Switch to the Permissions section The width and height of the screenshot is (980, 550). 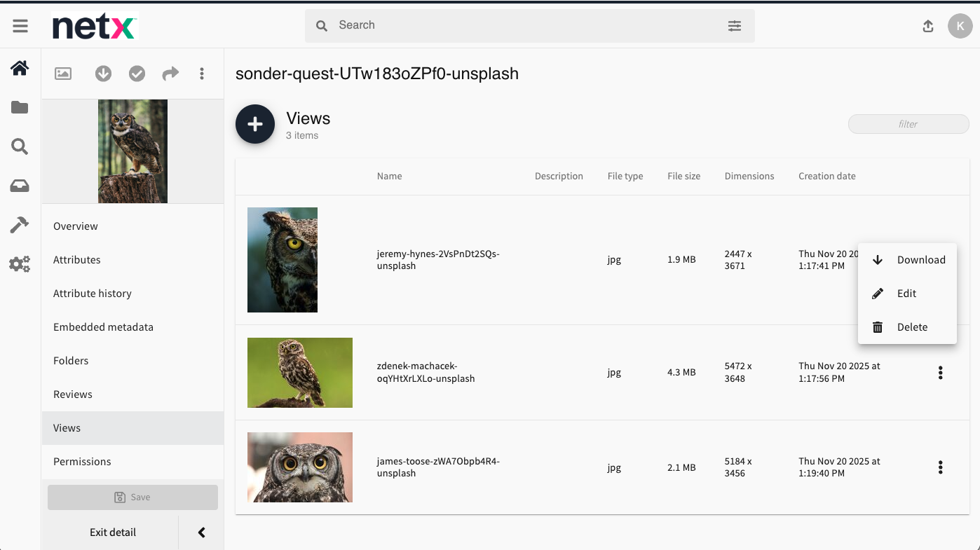tap(82, 462)
